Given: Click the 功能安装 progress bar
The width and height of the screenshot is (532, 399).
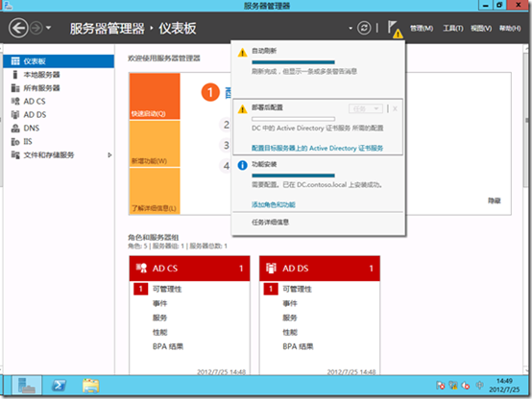Looking at the screenshot, I should [293, 176].
